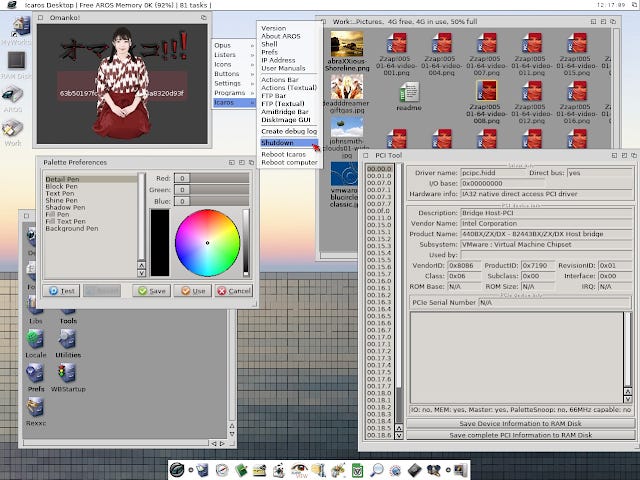Expand the Programs submenu
The width and height of the screenshot is (640, 480).
tap(234, 93)
